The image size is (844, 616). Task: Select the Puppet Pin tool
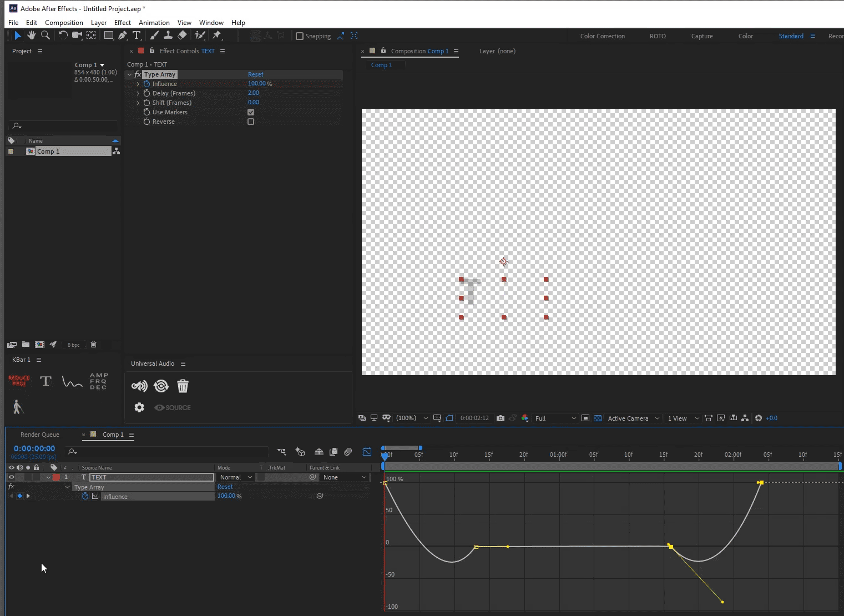pos(217,36)
